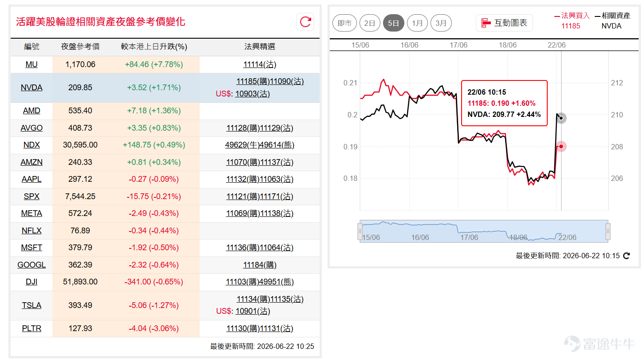
Task: Open warrant 11137 put link for AMZN
Action: 277,162
